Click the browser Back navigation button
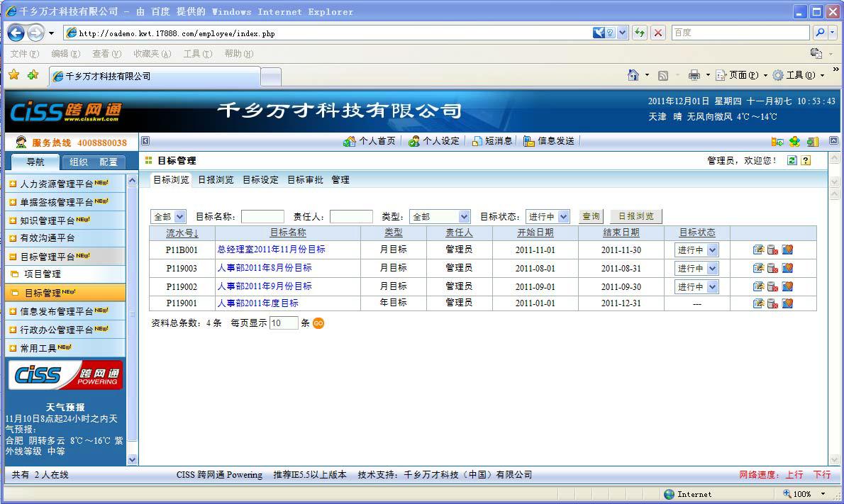Image resolution: width=844 pixels, height=504 pixels. pos(16,33)
